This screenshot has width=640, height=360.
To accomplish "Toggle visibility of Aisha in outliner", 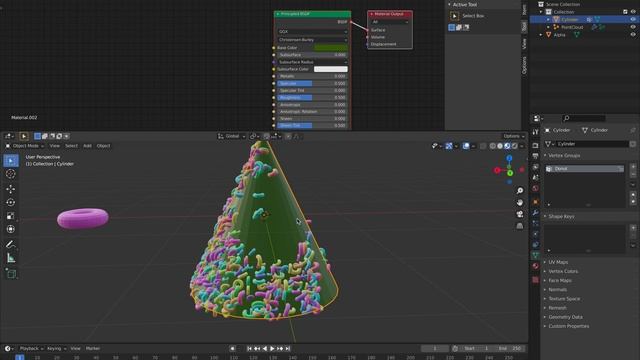I will click(x=633, y=35).
